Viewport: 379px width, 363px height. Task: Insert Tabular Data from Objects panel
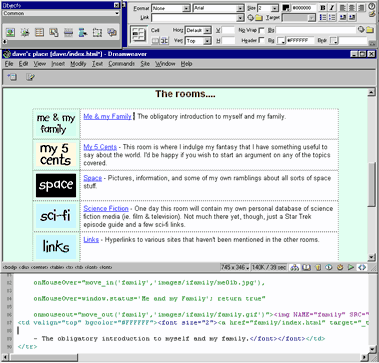54,32
